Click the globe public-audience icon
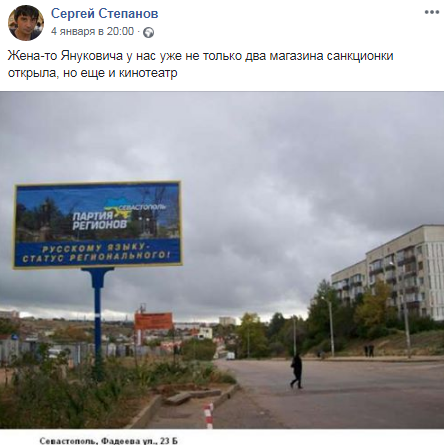This screenshot has height=445, width=444. (148, 32)
